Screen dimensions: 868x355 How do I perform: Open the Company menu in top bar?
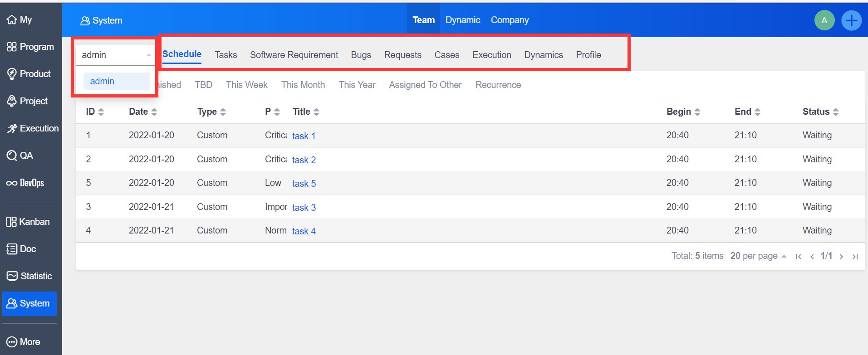coord(510,20)
